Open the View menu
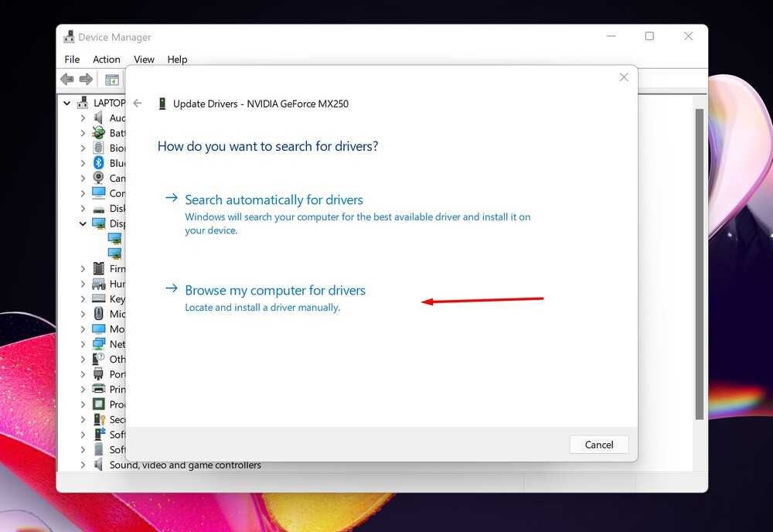773x532 pixels. [x=144, y=60]
